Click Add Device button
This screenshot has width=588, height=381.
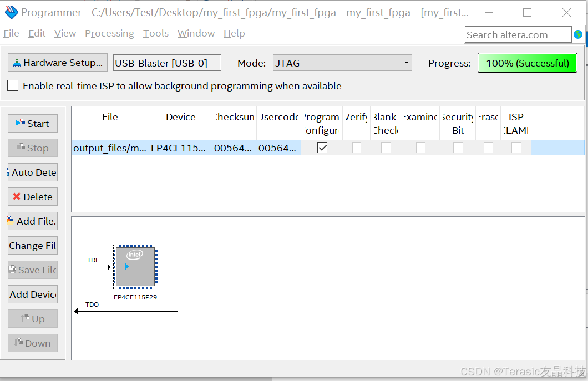33,294
